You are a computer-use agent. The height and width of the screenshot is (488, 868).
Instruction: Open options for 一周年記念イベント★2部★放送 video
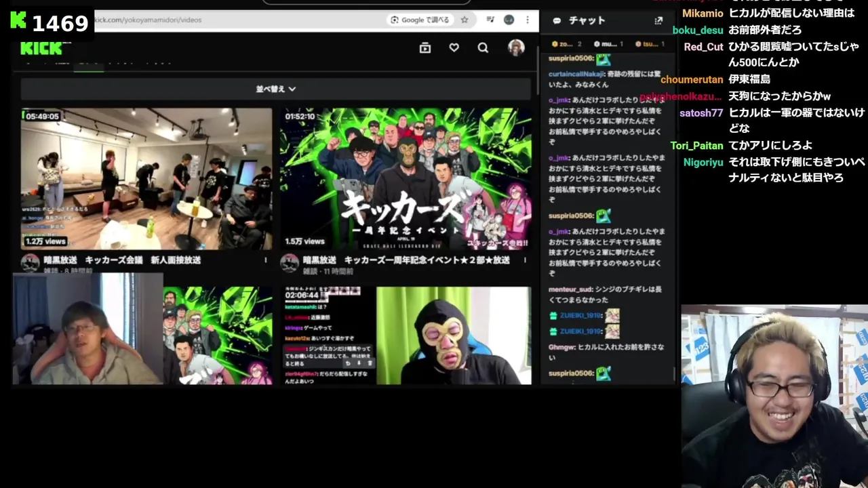525,260
